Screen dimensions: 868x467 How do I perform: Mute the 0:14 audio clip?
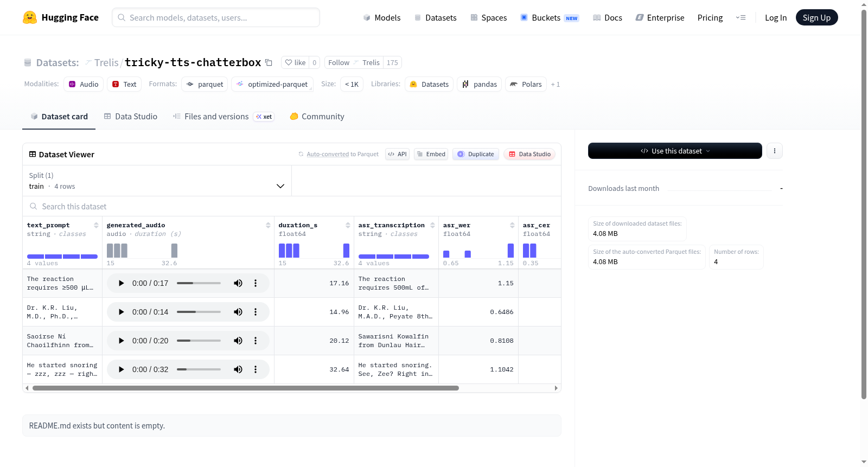click(x=238, y=312)
